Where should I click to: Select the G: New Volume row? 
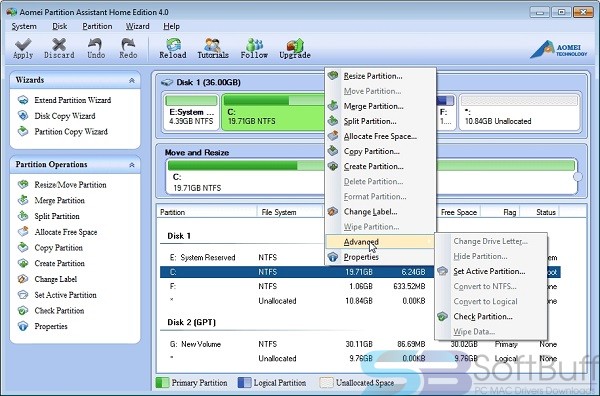coord(360,344)
